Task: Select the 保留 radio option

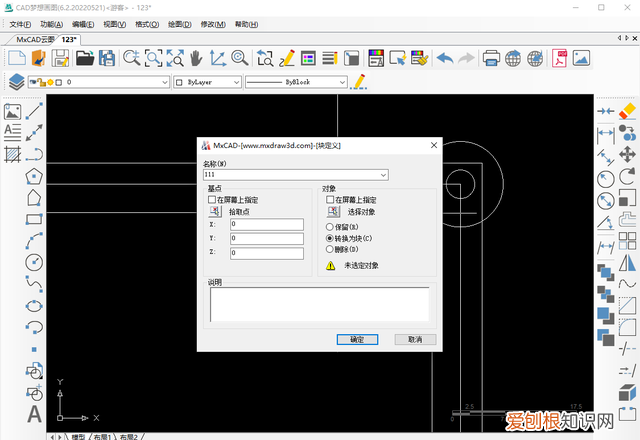Action: (x=331, y=227)
